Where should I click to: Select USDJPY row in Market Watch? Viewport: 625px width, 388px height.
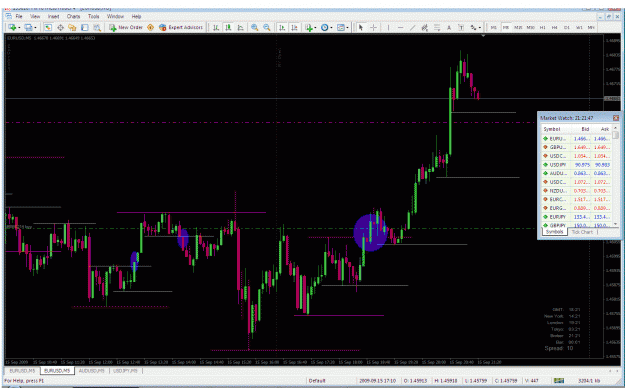(x=576, y=165)
